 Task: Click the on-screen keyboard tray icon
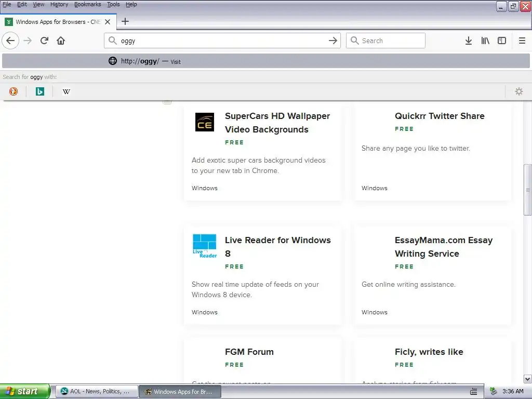474,392
